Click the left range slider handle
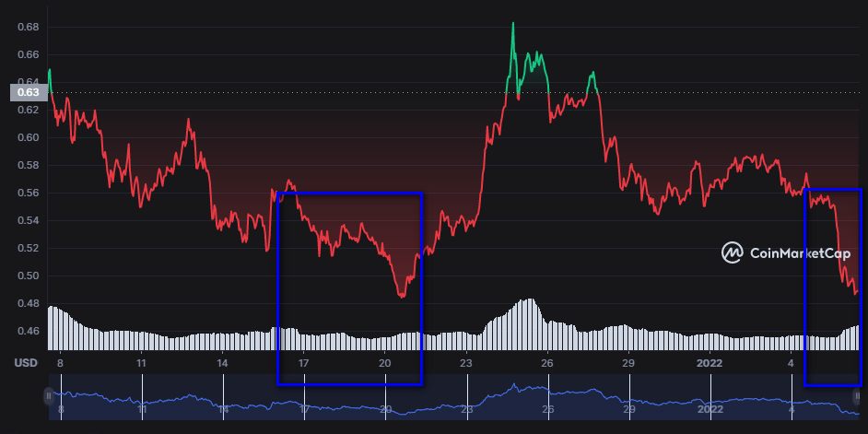868x434 pixels. point(49,396)
